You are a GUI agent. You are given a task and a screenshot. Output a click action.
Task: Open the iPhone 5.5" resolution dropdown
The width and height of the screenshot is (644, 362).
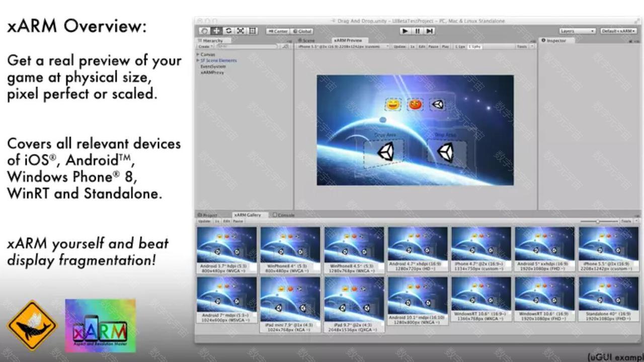(x=343, y=46)
